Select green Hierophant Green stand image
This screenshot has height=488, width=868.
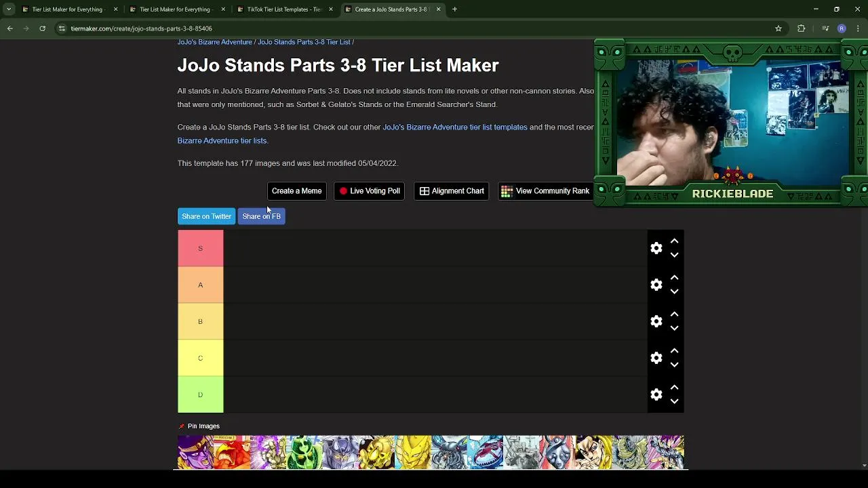coord(304,452)
